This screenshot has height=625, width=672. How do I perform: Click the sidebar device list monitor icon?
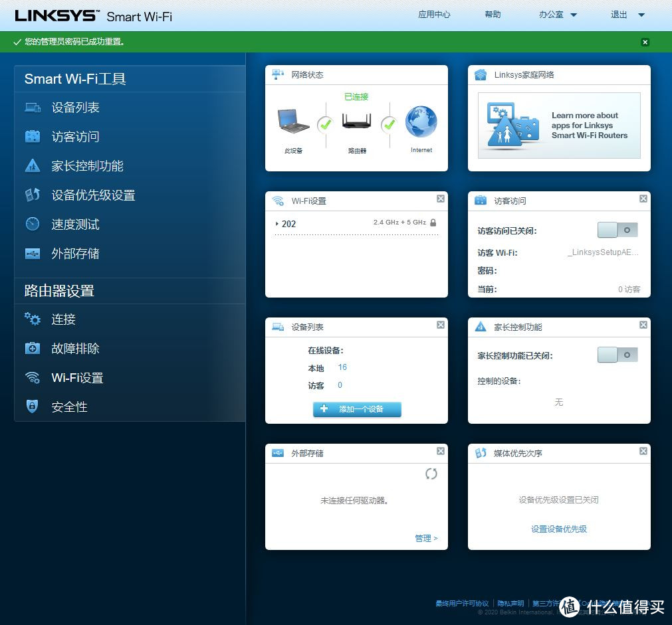click(33, 108)
